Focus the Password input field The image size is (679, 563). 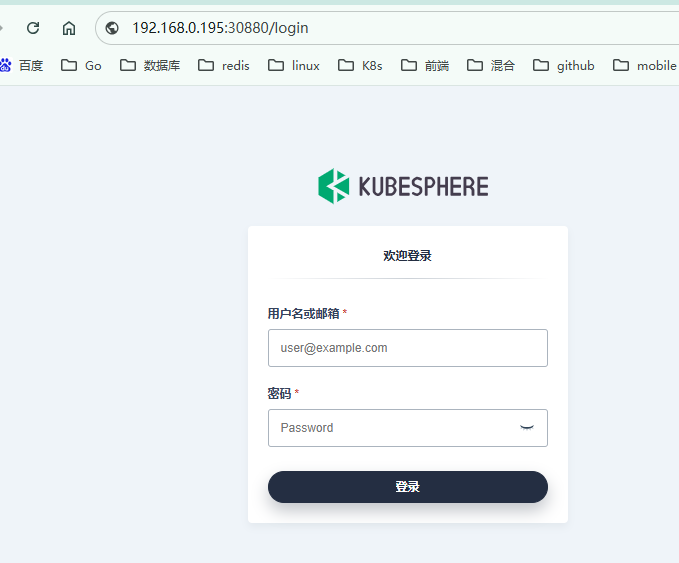coord(407,428)
